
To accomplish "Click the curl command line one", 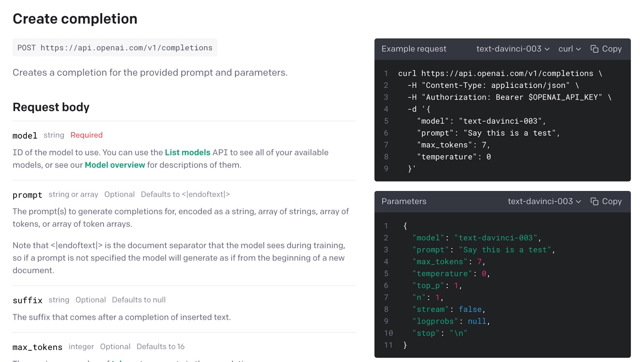I will pyautogui.click(x=500, y=73).
